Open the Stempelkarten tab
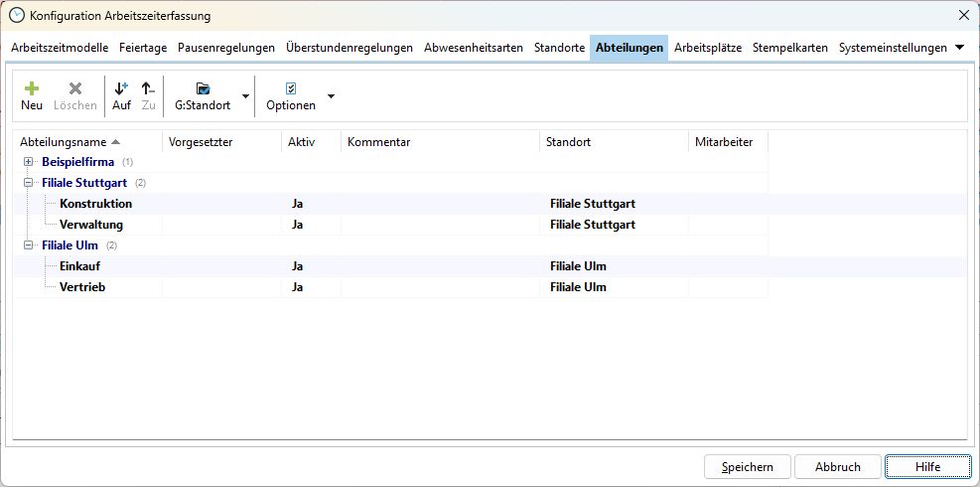This screenshot has width=980, height=487. 789,48
